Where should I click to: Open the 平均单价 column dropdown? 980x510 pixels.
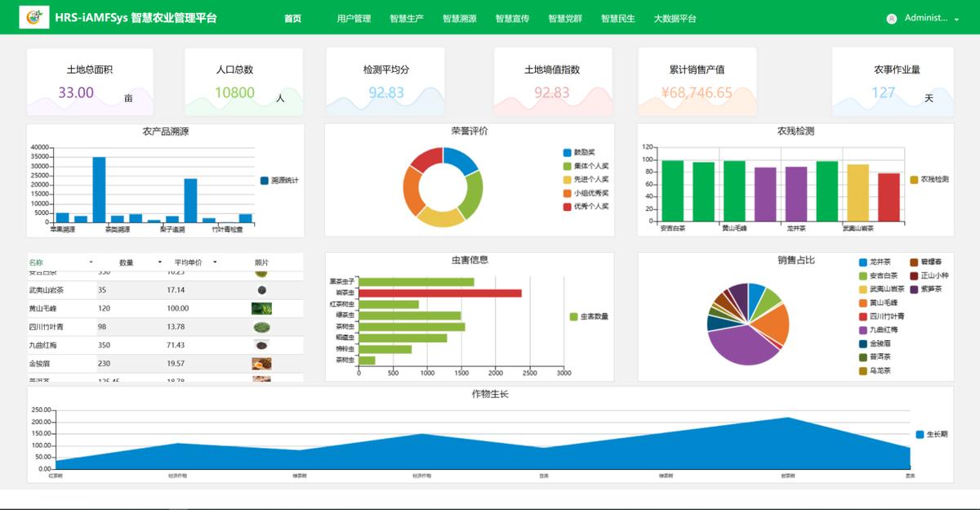214,262
